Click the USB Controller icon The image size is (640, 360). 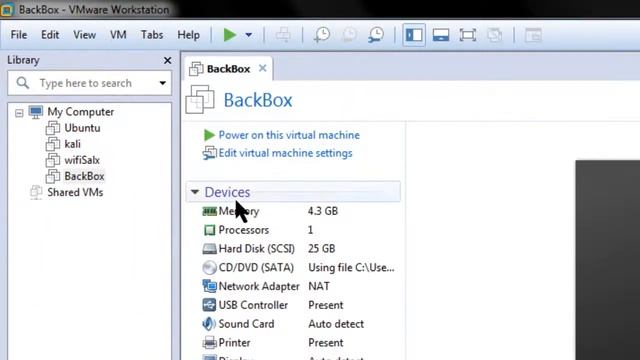tap(209, 305)
